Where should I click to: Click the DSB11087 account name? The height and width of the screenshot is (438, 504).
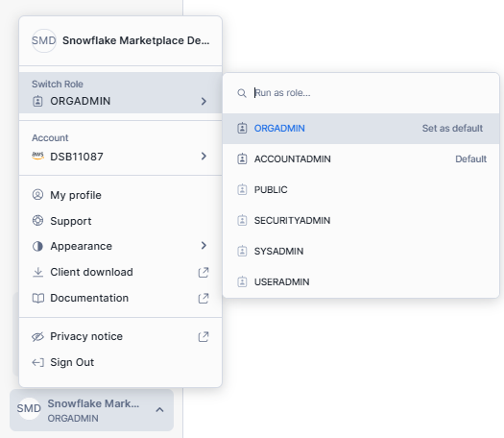(77, 157)
